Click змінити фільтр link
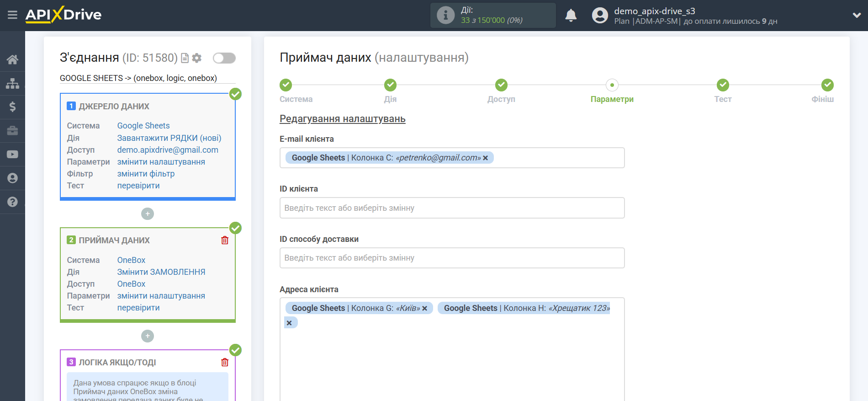Screen dimensions: 868x401 coord(146,173)
